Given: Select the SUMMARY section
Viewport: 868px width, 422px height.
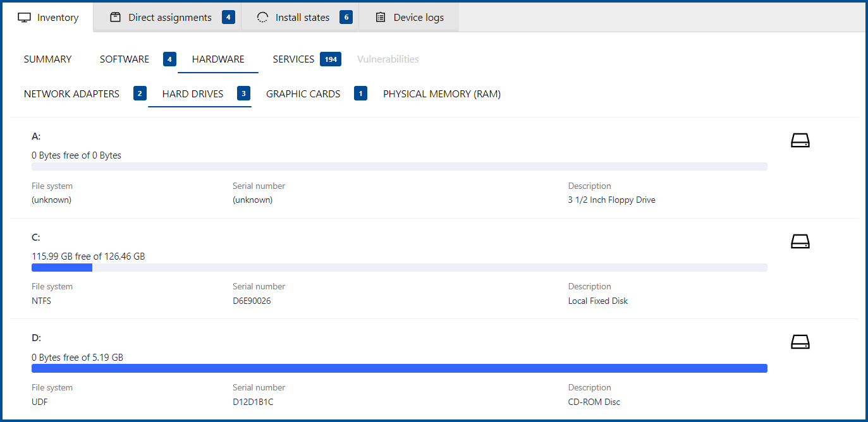Looking at the screenshot, I should coord(47,59).
